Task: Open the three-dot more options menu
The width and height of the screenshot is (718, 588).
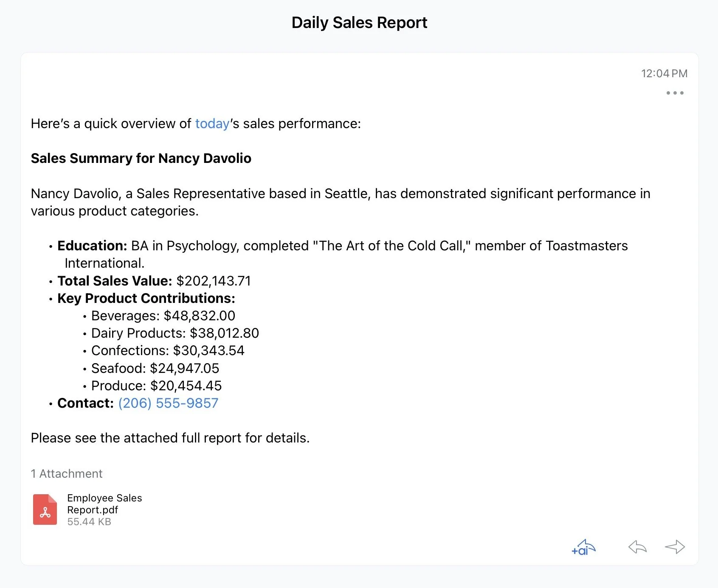Action: (x=675, y=93)
